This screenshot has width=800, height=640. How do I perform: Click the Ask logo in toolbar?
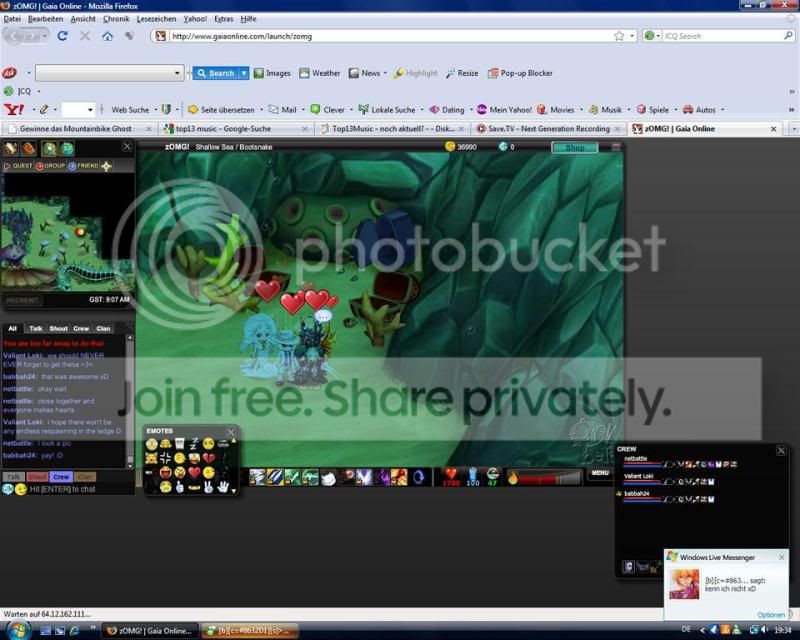(10, 73)
